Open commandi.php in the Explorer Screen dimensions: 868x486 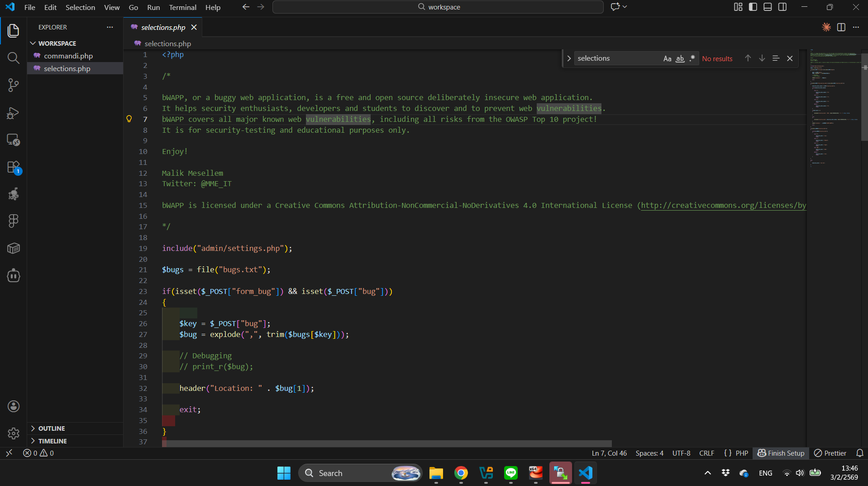[x=68, y=56]
